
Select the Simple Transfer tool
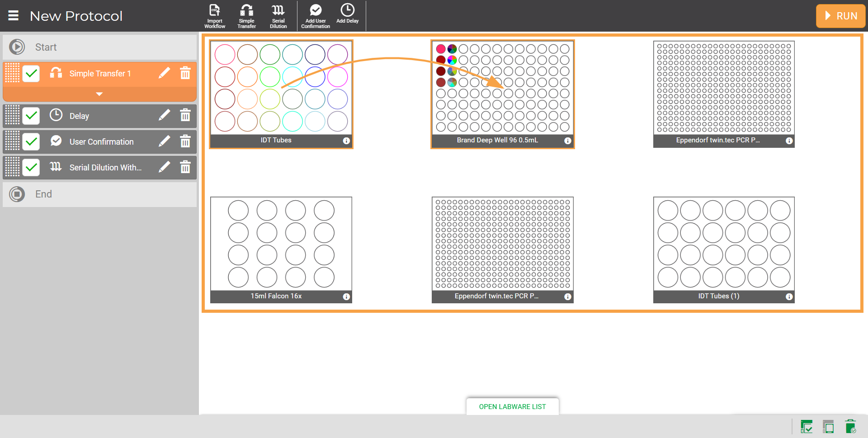click(x=246, y=15)
